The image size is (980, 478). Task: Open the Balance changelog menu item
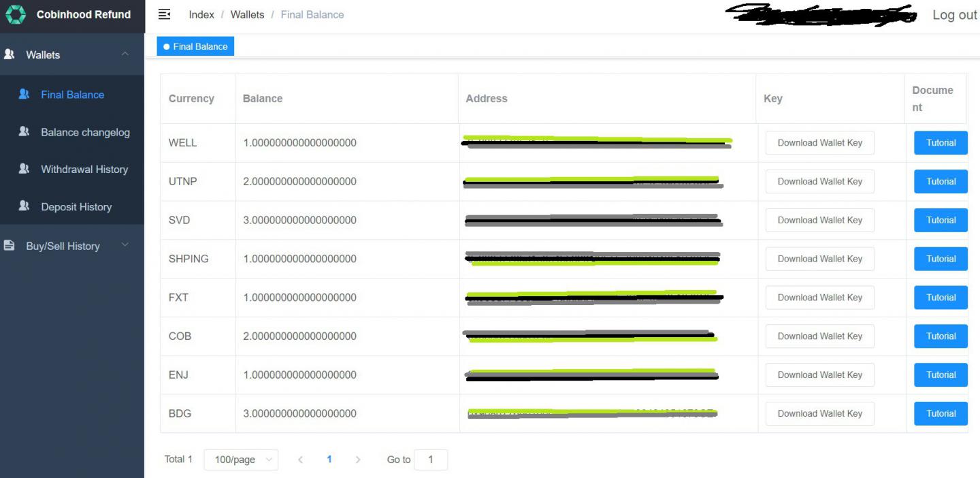pos(85,132)
